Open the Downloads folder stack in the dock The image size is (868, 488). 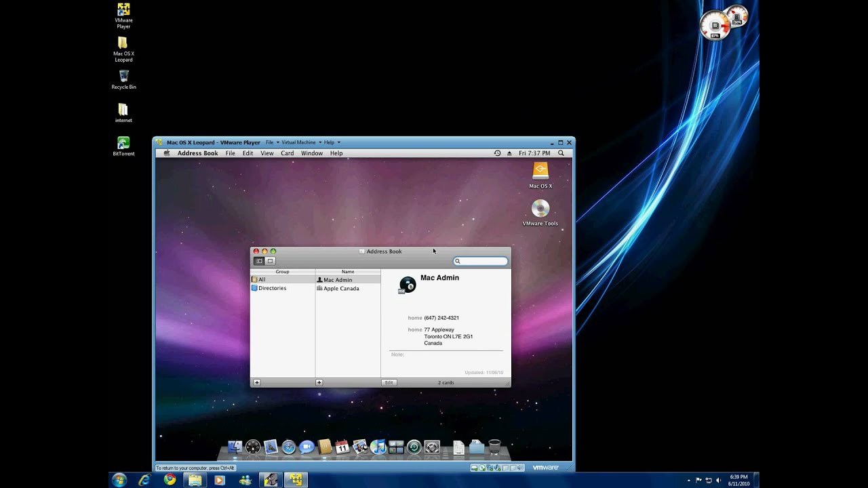click(x=477, y=447)
